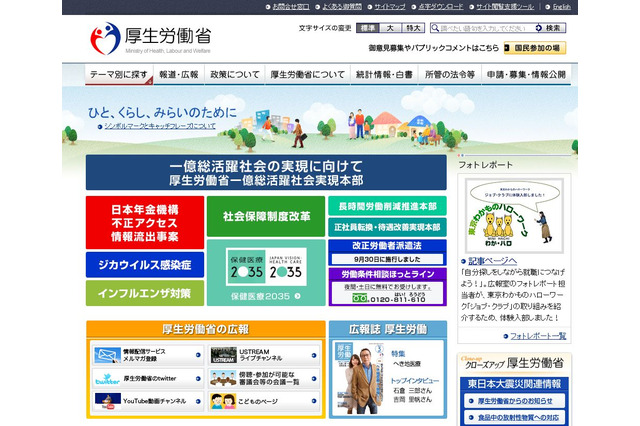640x426 pixels.
Task: Open 申請・募集・情報公開 menu tab
Action: (526, 75)
